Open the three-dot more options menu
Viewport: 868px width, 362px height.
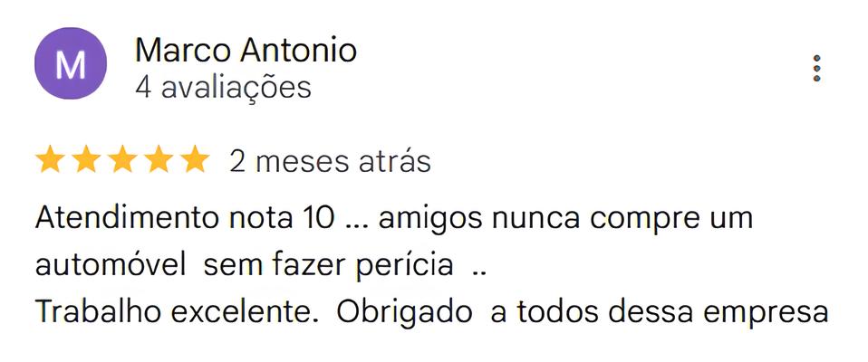[817, 69]
